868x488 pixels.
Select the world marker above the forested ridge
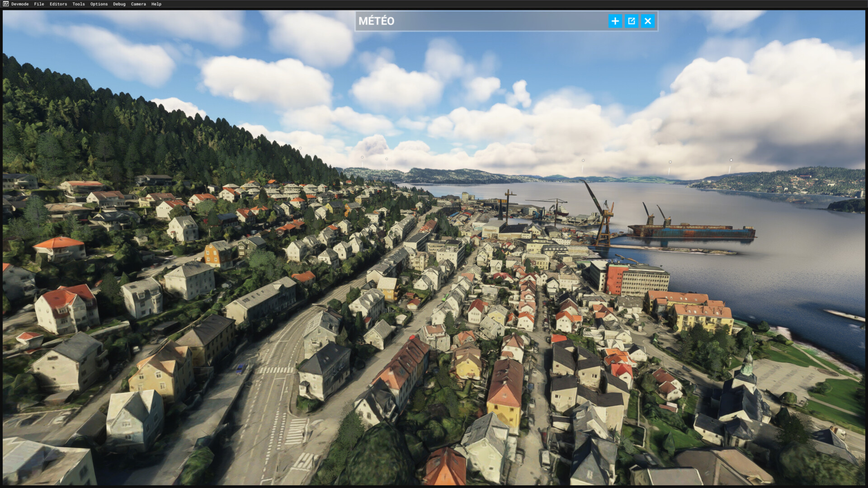pyautogui.click(x=300, y=148)
